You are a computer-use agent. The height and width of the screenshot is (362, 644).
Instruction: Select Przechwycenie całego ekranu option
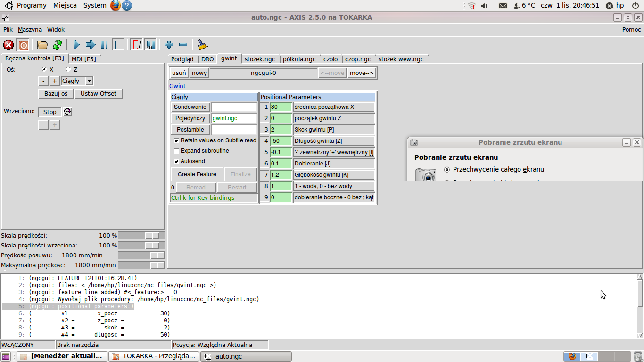pos(447,169)
